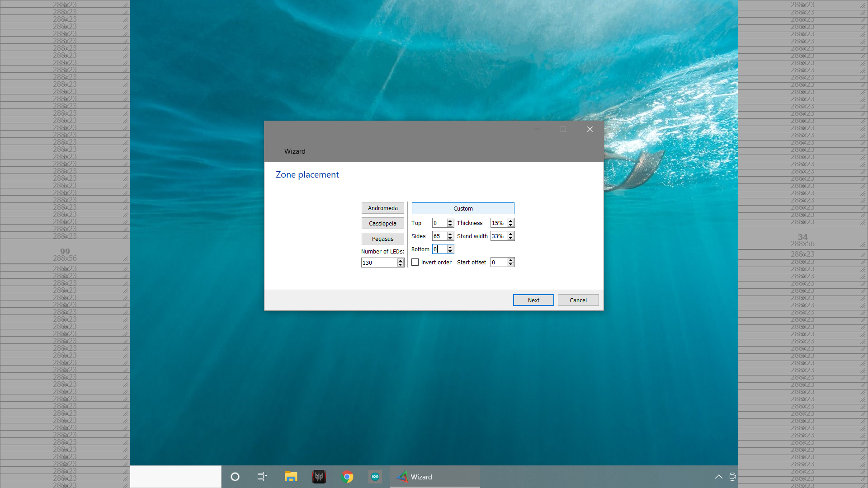This screenshot has width=868, height=488.
Task: Open the Arduino app in the taskbar
Action: point(375,477)
